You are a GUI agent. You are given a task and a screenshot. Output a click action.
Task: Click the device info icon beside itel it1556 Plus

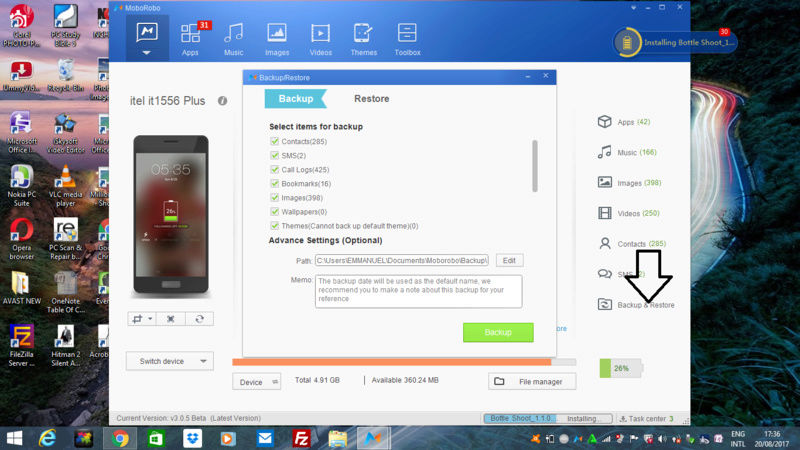point(222,101)
